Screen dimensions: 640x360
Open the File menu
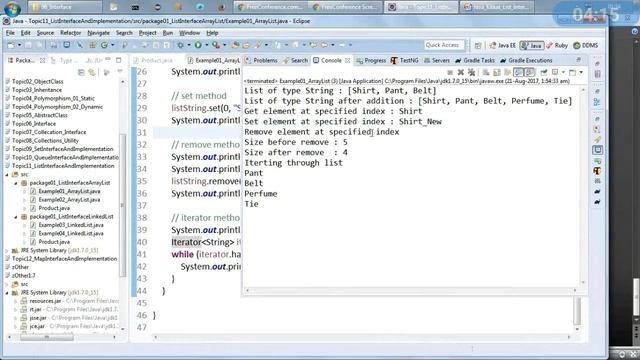[x=10, y=33]
